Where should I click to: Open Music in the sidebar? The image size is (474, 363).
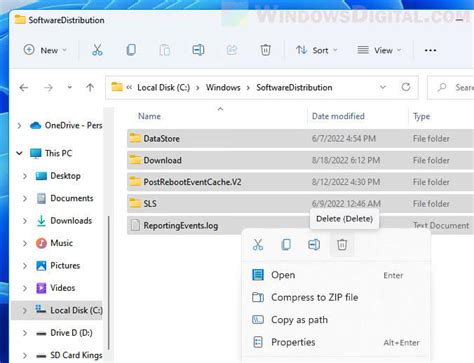(x=54, y=243)
